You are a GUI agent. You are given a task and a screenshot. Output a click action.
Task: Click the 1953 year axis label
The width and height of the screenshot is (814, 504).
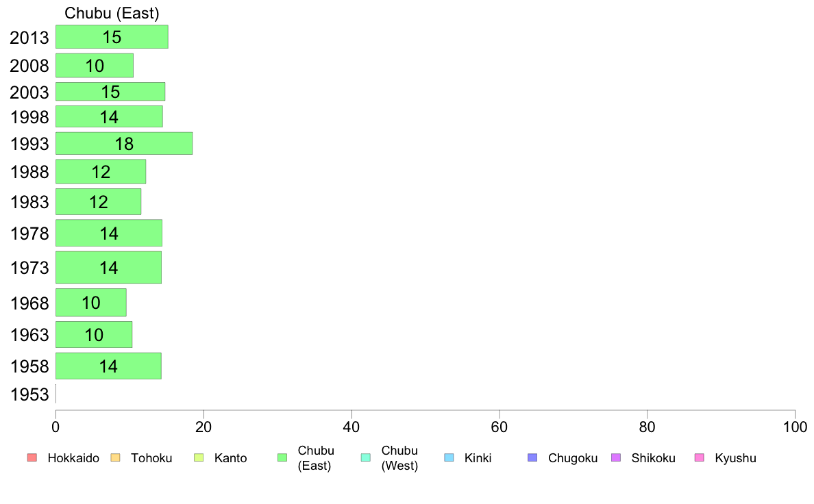pyautogui.click(x=29, y=394)
